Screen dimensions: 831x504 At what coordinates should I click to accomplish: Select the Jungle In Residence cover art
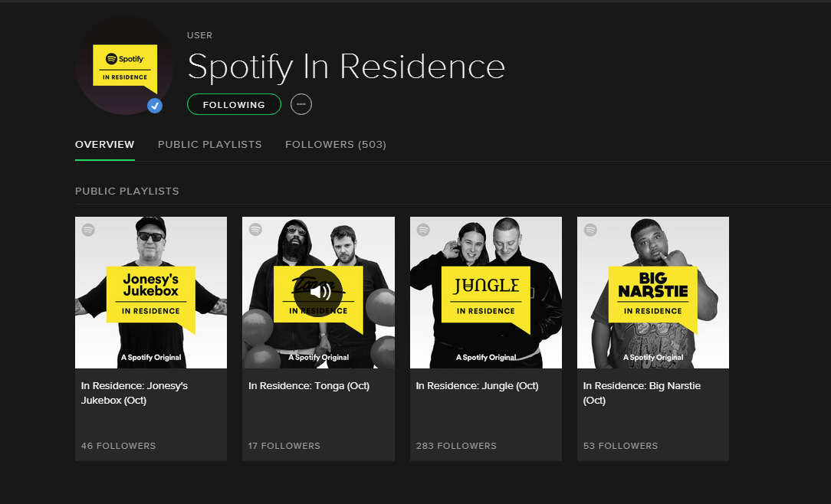(x=485, y=292)
